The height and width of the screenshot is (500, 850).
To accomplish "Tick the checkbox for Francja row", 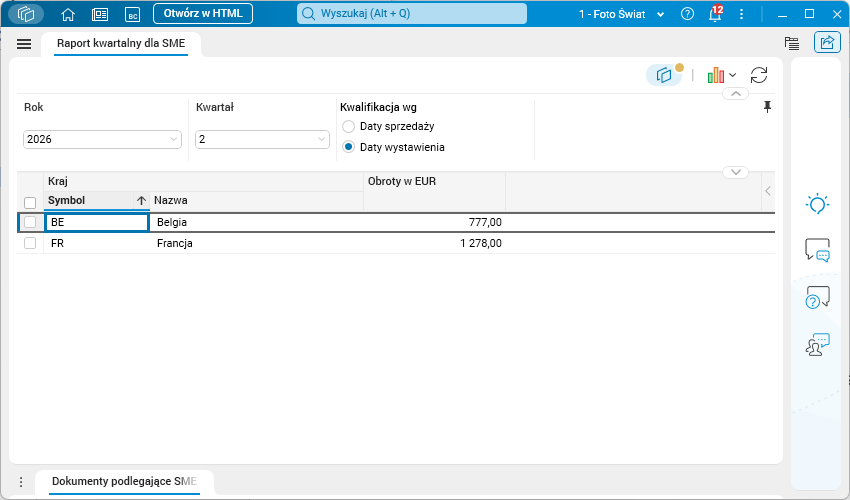I will click(x=30, y=243).
